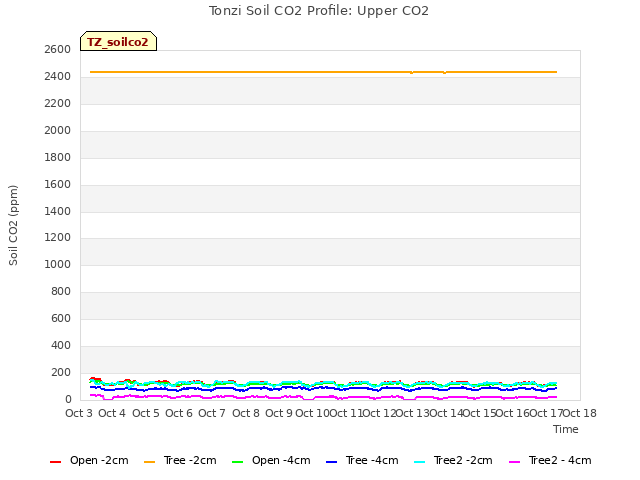Click the blue Tree -4cm data line

click(323, 388)
